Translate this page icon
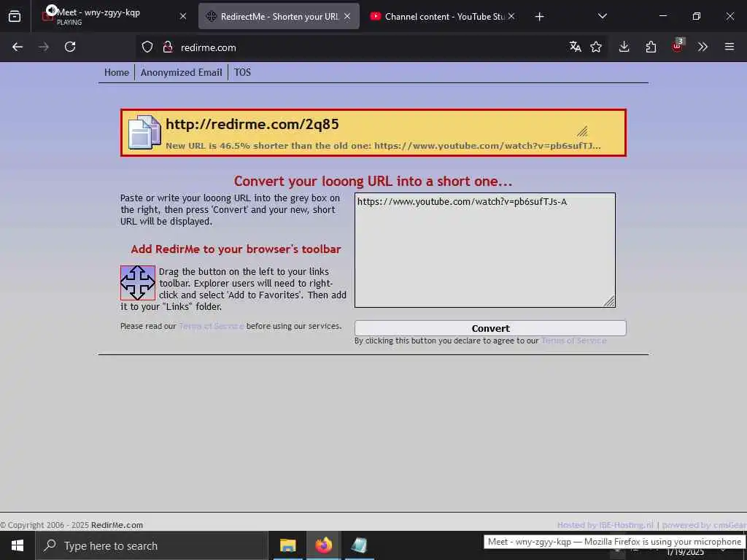The width and height of the screenshot is (747, 560). [575, 47]
